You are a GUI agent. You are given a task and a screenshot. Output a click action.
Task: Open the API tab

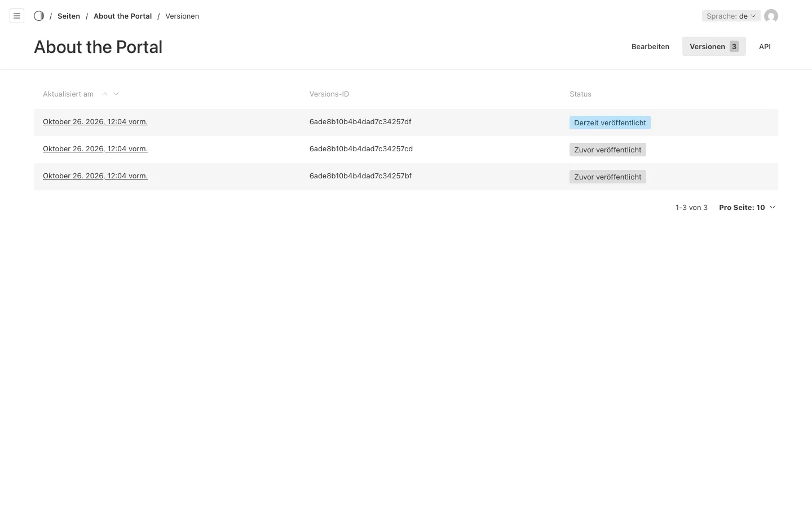pos(765,46)
